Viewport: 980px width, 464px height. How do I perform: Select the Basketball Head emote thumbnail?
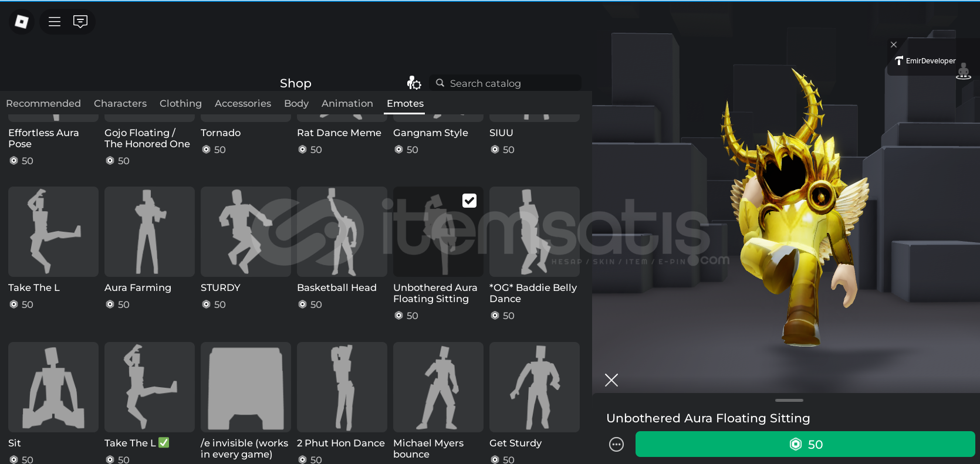point(342,232)
